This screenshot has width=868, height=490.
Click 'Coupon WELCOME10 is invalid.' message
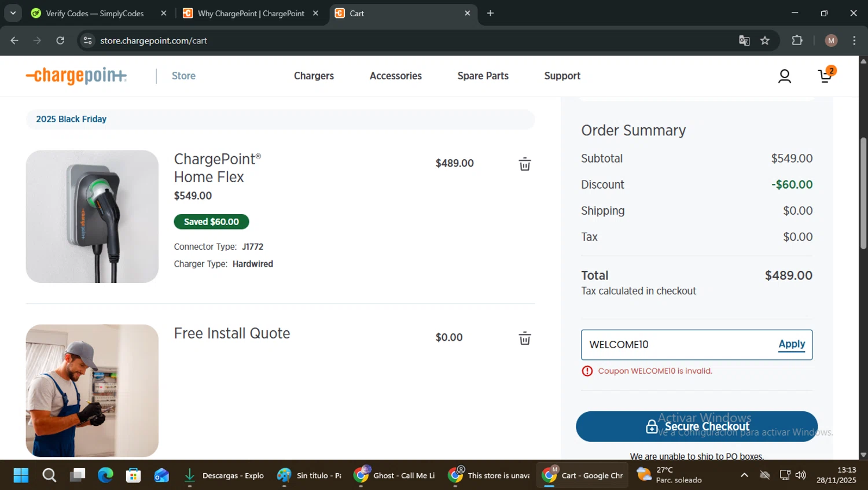(655, 371)
